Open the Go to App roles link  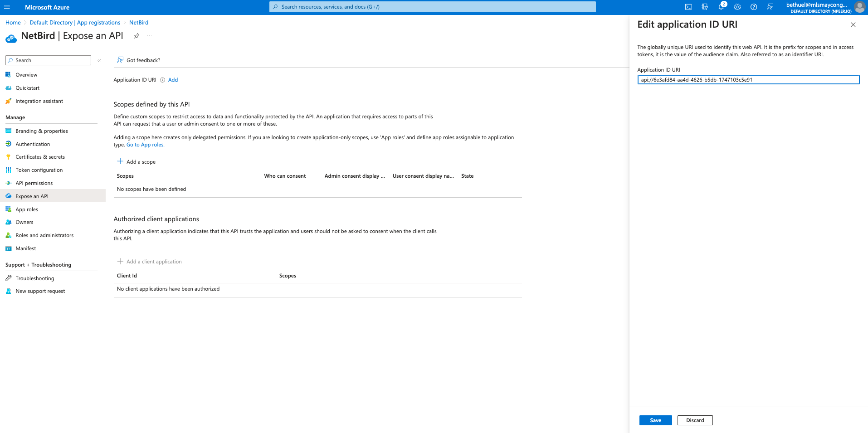click(x=145, y=144)
